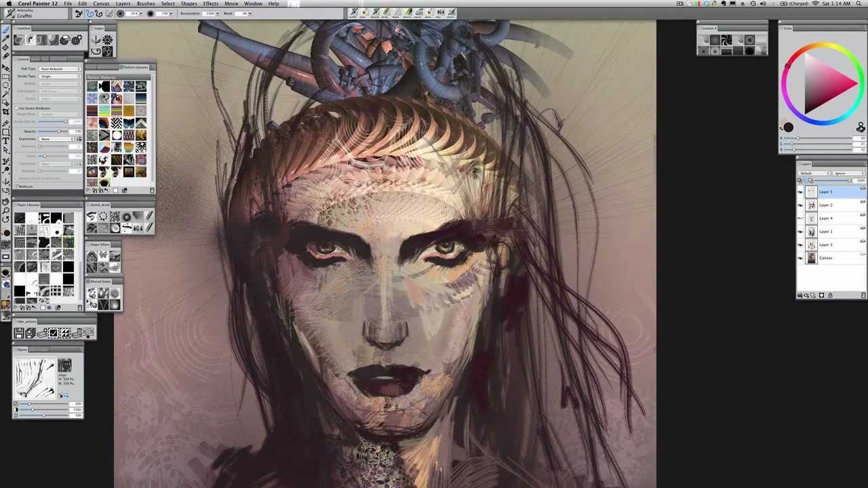
Task: Click the Wi-Fi status icon
Action: (815, 3)
